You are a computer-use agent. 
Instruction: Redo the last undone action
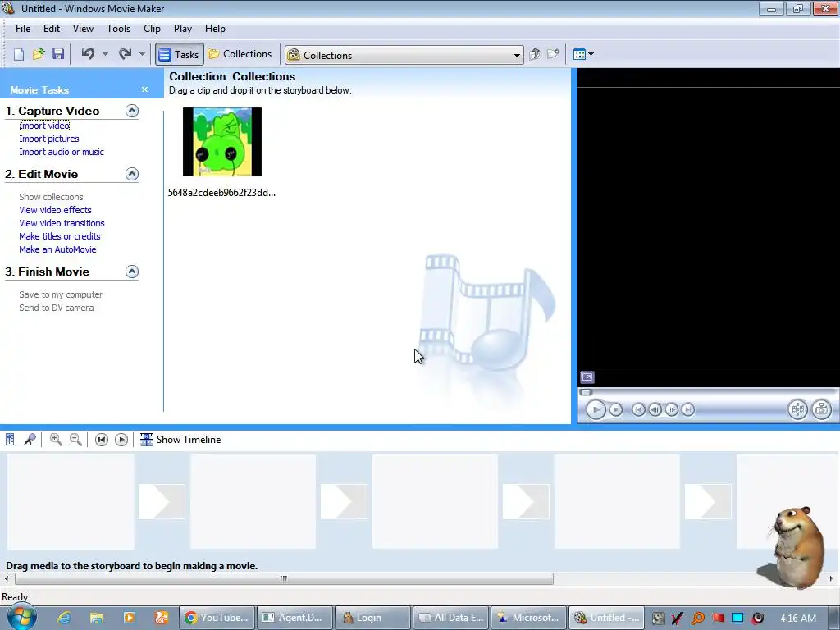coord(125,54)
